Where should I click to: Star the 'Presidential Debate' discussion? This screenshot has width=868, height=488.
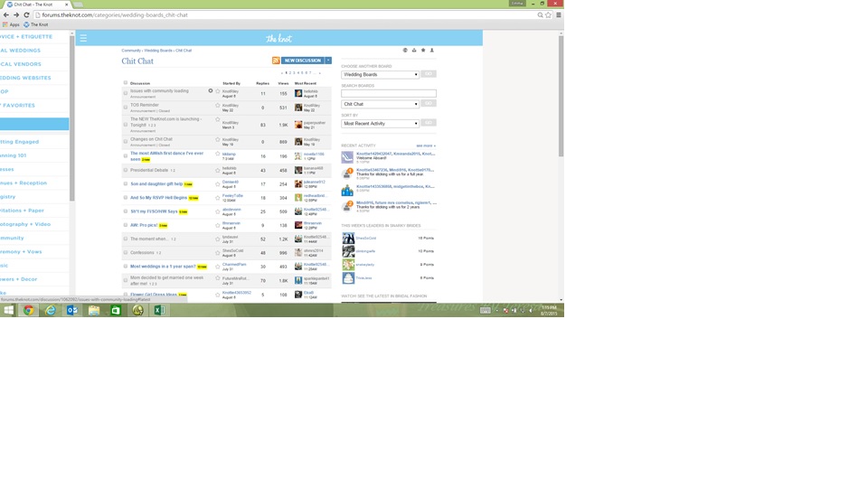[218, 171]
